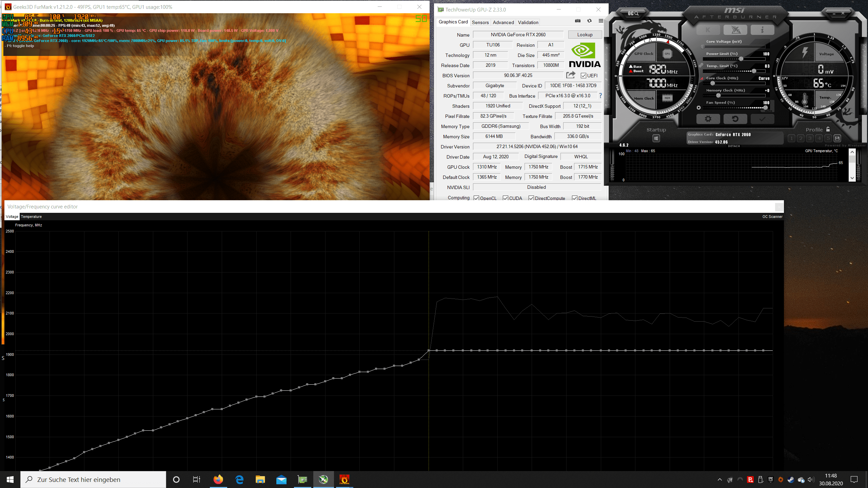
Task: Click OC Scanner in the curve editor
Action: 772,217
